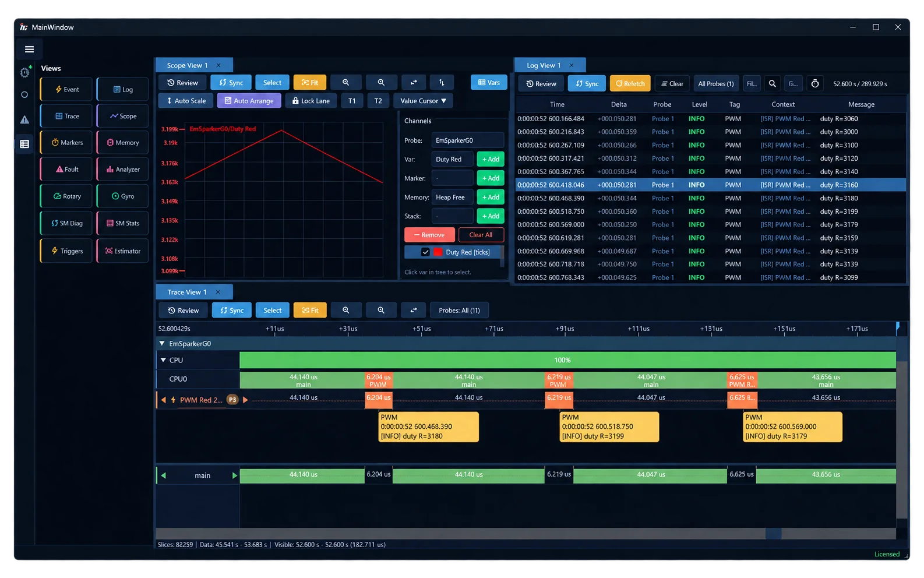Click the vertical swap arrows in Scope View
924x578 pixels.
(442, 83)
